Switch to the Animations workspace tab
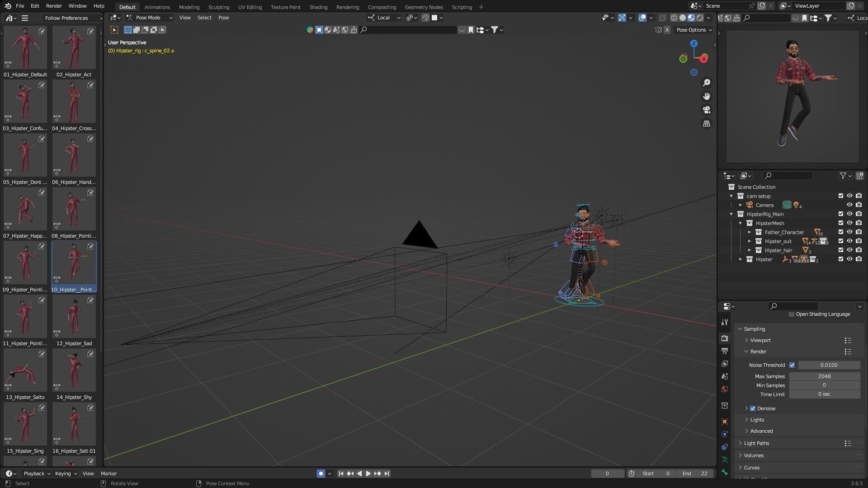This screenshot has width=868, height=488. click(157, 7)
